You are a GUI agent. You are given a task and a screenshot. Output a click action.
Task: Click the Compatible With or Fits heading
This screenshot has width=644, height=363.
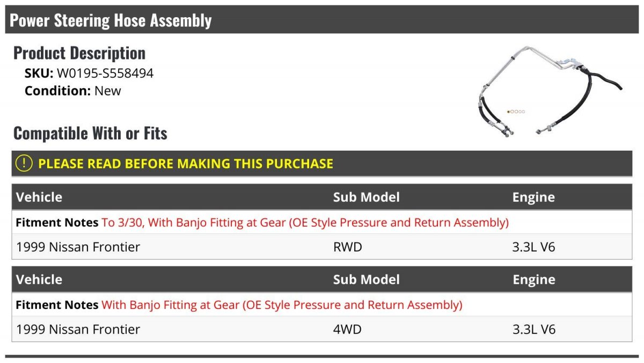(x=90, y=133)
